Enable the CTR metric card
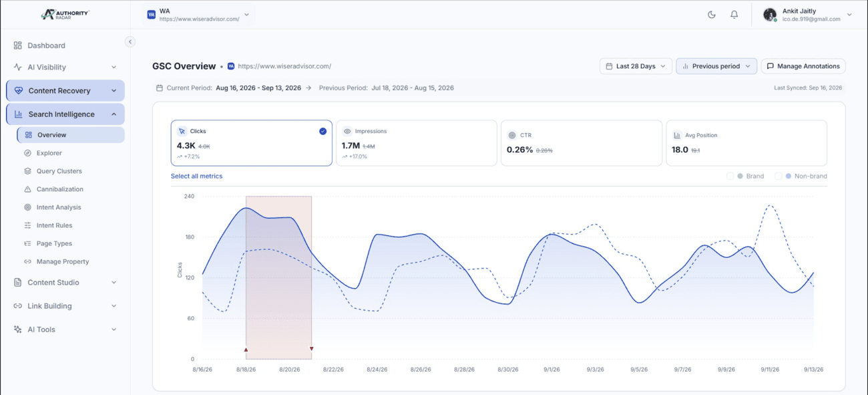Screen dimensions: 868x395 (582, 143)
